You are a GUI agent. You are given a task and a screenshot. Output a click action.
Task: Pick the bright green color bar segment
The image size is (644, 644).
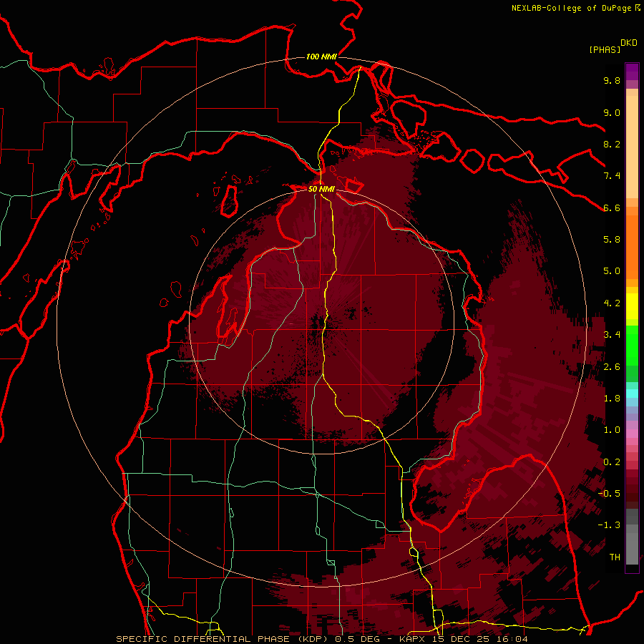(632, 346)
